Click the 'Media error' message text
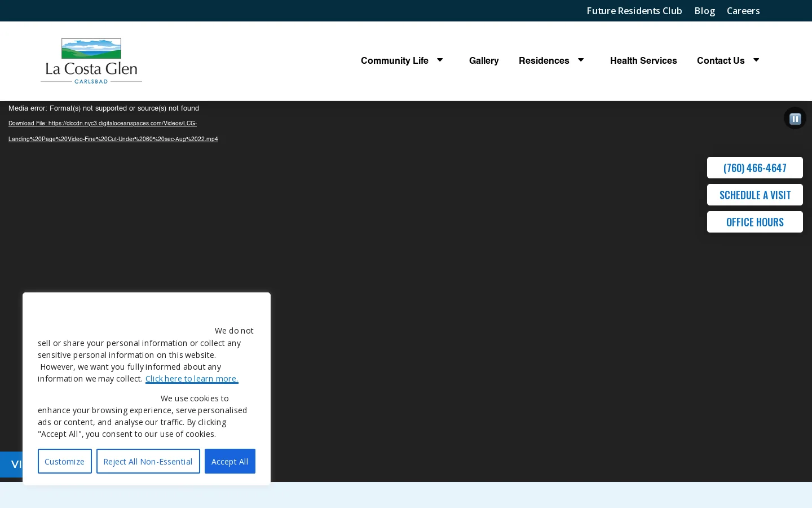Screen dimensions: 812x508 coord(104,108)
